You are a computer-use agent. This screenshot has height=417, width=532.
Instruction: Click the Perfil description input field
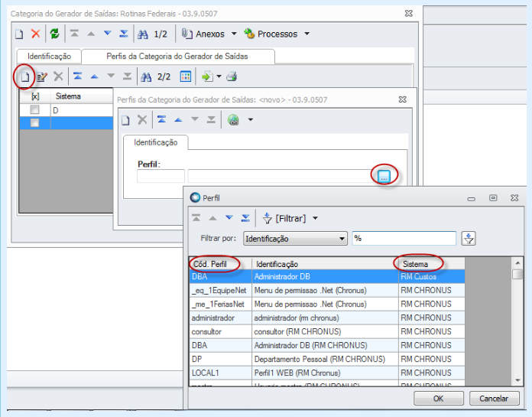click(281, 176)
